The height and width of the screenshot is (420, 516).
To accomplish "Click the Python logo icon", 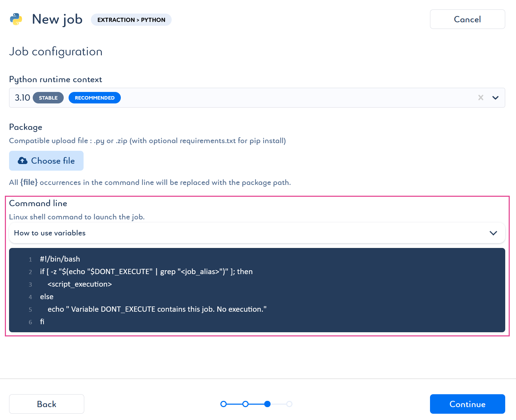I will 16,19.
